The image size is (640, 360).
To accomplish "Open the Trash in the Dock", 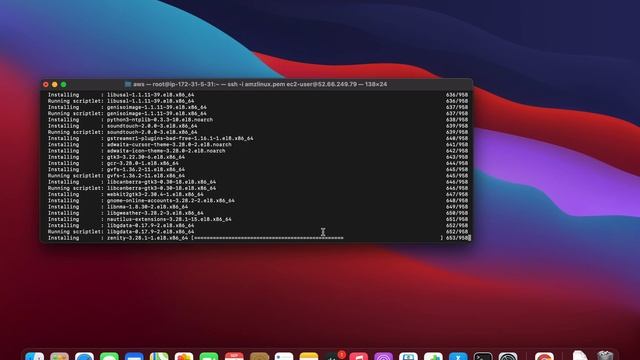I will 605,356.
